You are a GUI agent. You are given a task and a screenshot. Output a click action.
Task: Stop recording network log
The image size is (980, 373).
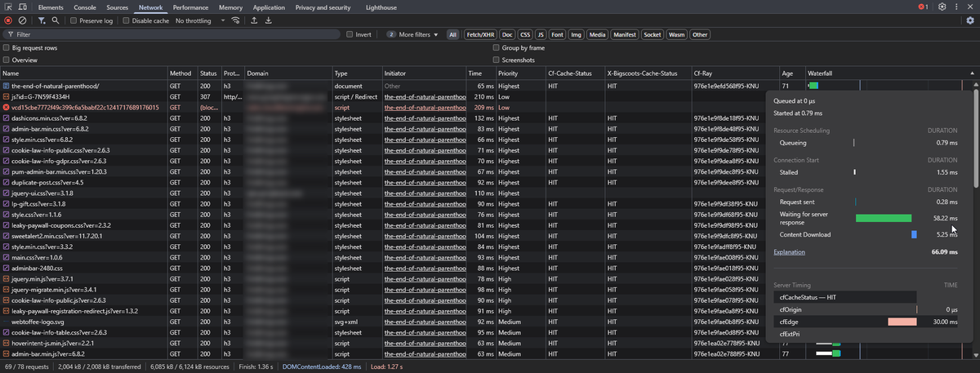pos(8,20)
